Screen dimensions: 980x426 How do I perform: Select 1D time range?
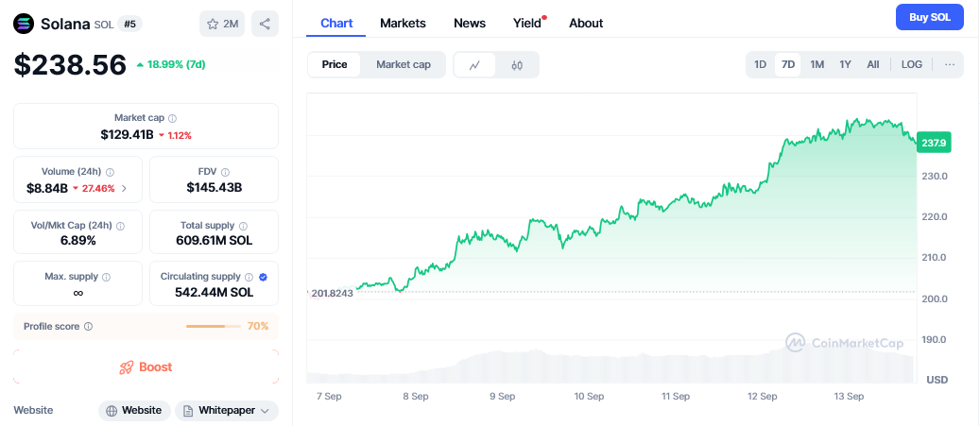tap(760, 64)
